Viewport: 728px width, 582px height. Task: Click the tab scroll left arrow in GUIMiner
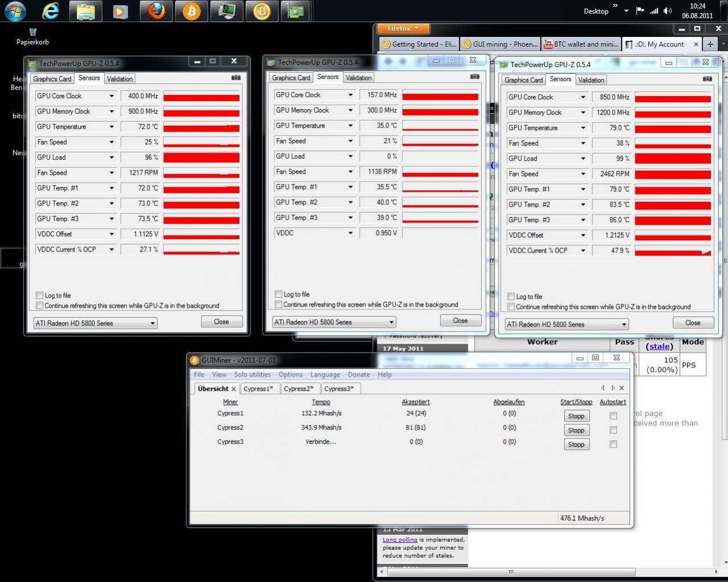[603, 388]
